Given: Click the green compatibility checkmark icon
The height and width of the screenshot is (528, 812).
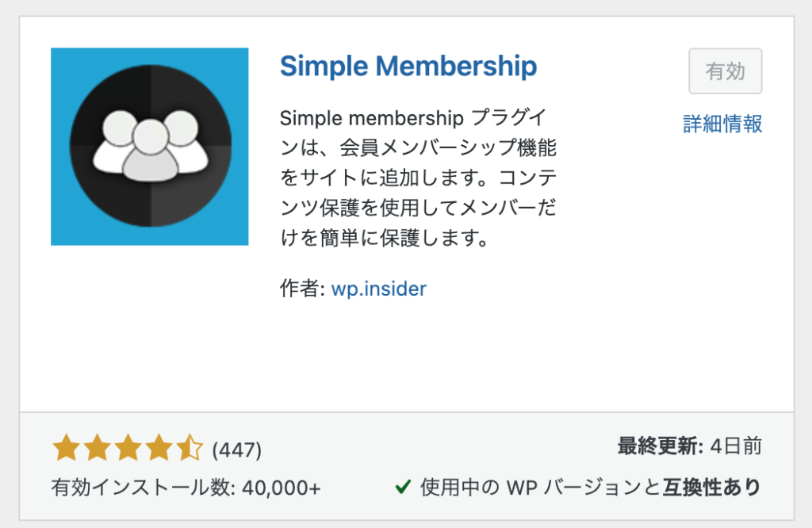Looking at the screenshot, I should tap(403, 487).
